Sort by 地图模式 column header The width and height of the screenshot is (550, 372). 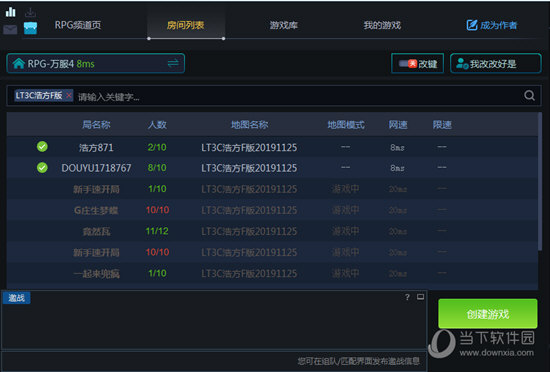346,124
